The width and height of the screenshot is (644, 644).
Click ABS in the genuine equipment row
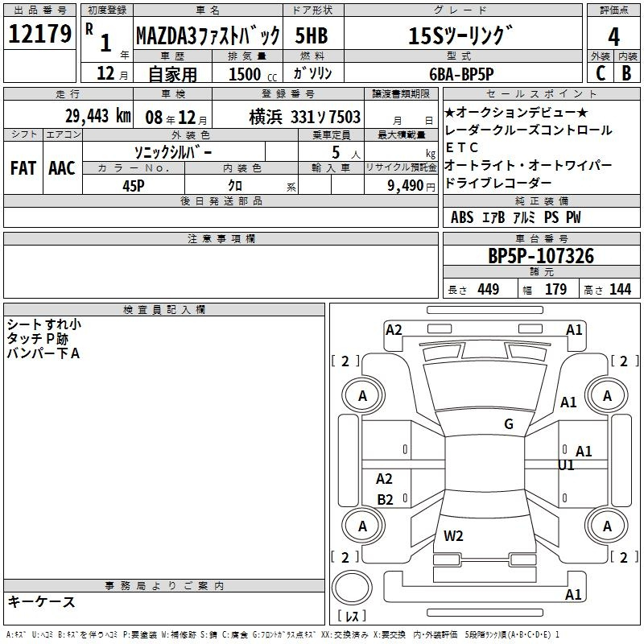coord(462,217)
